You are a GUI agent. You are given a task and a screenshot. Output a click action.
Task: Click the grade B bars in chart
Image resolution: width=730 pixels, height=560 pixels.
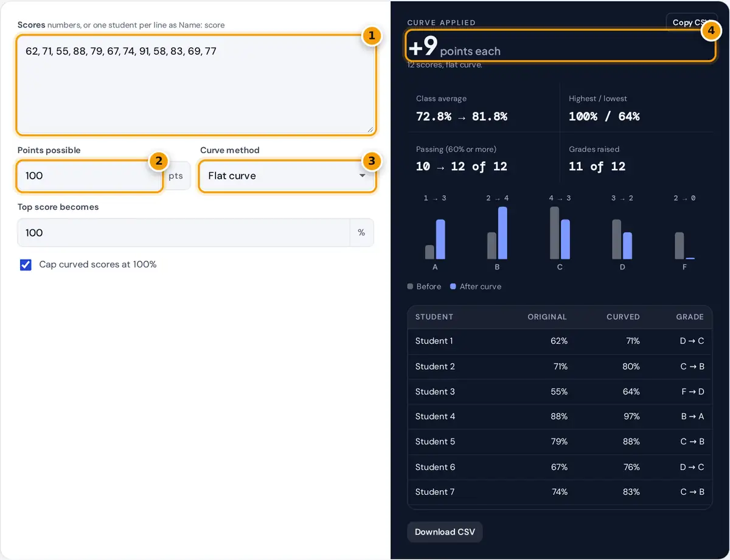497,233
